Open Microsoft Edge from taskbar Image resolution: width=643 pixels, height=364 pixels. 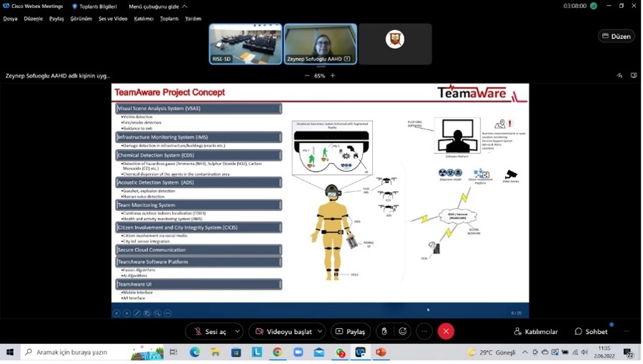(195, 352)
